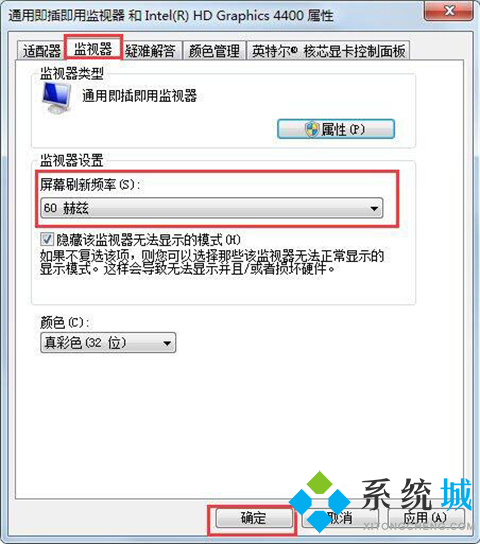Click the arrow on the 60 赫兹 combo box
The height and width of the screenshot is (544, 480).
(374, 209)
